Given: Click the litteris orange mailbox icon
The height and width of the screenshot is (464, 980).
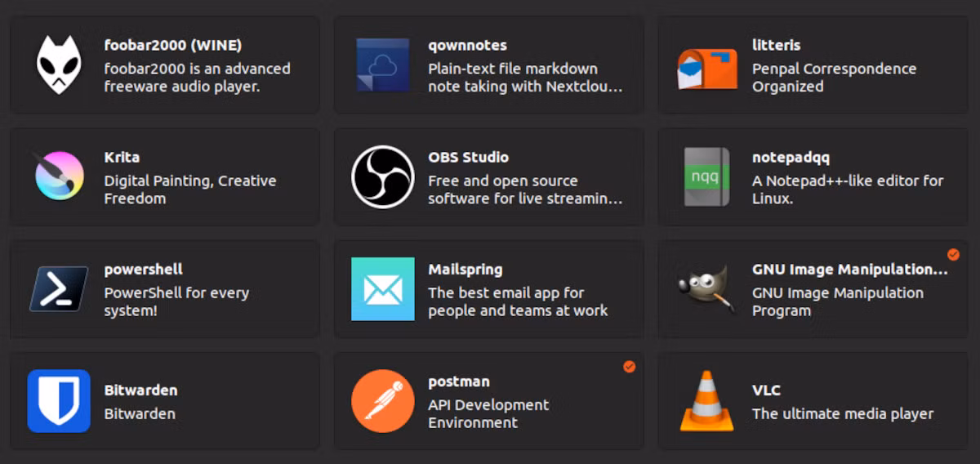Looking at the screenshot, I should click(707, 67).
